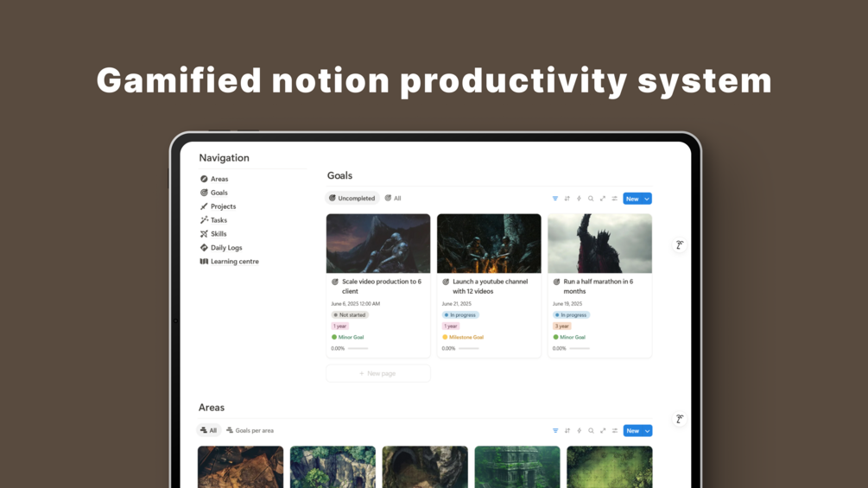Click the Navigation heading
The image size is (868, 488).
tap(225, 158)
